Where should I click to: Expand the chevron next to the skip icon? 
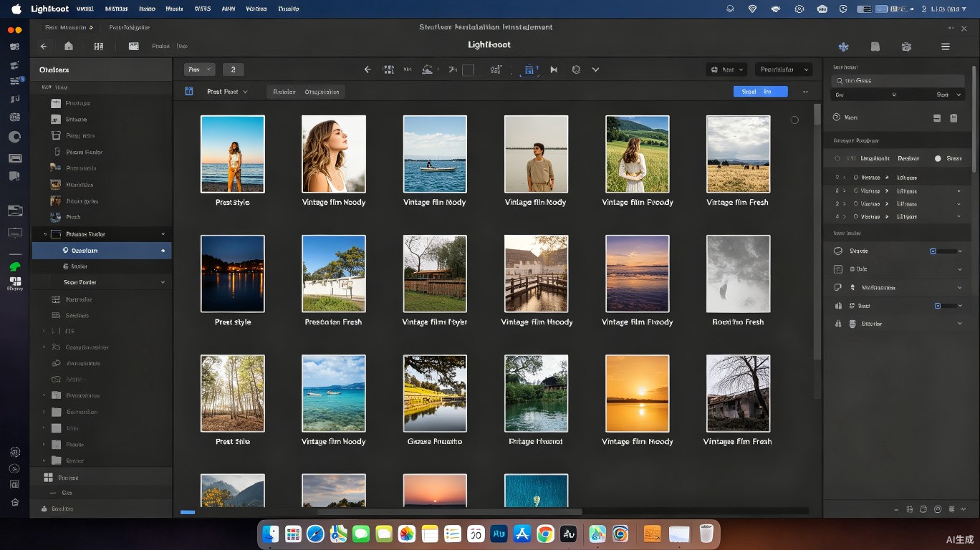tap(595, 69)
